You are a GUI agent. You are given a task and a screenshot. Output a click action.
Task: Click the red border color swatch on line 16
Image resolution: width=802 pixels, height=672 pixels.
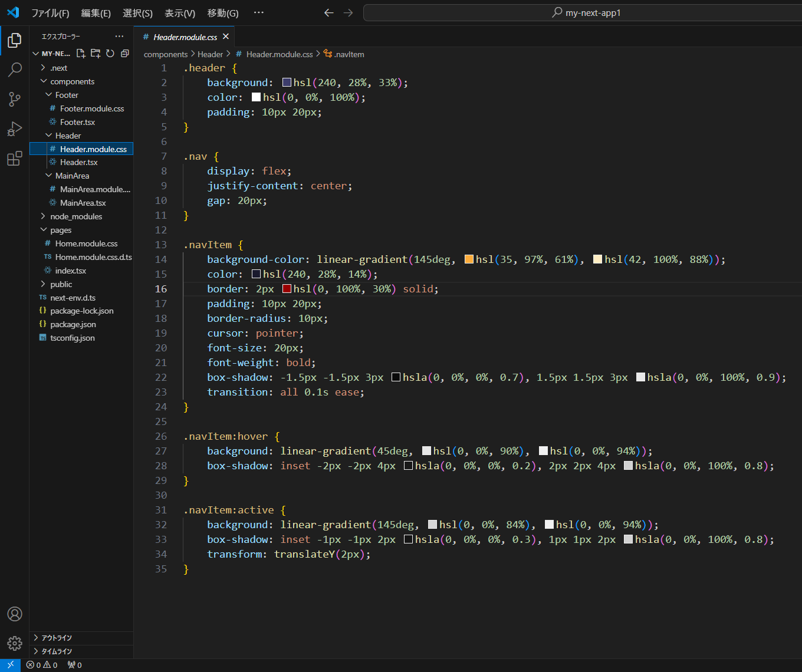[x=287, y=289]
